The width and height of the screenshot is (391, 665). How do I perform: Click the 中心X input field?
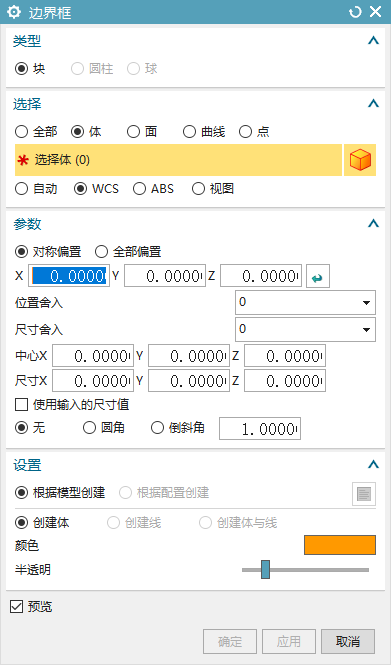pyautogui.click(x=93, y=356)
